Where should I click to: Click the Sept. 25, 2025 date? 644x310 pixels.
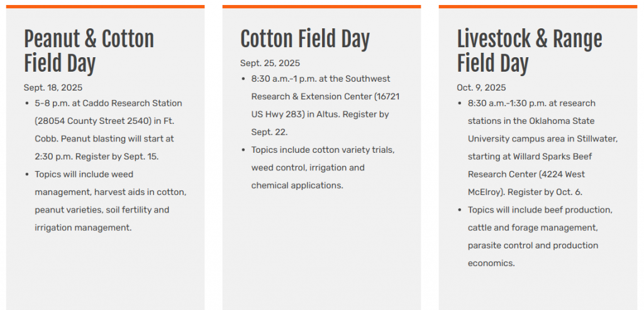pyautogui.click(x=270, y=63)
